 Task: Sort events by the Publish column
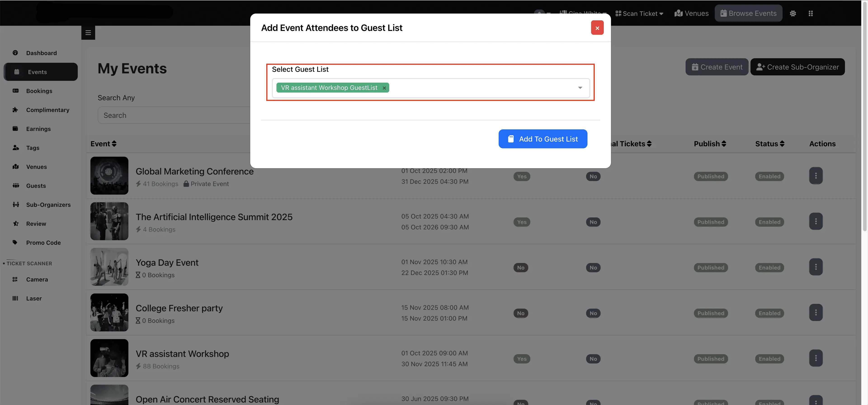[710, 143]
